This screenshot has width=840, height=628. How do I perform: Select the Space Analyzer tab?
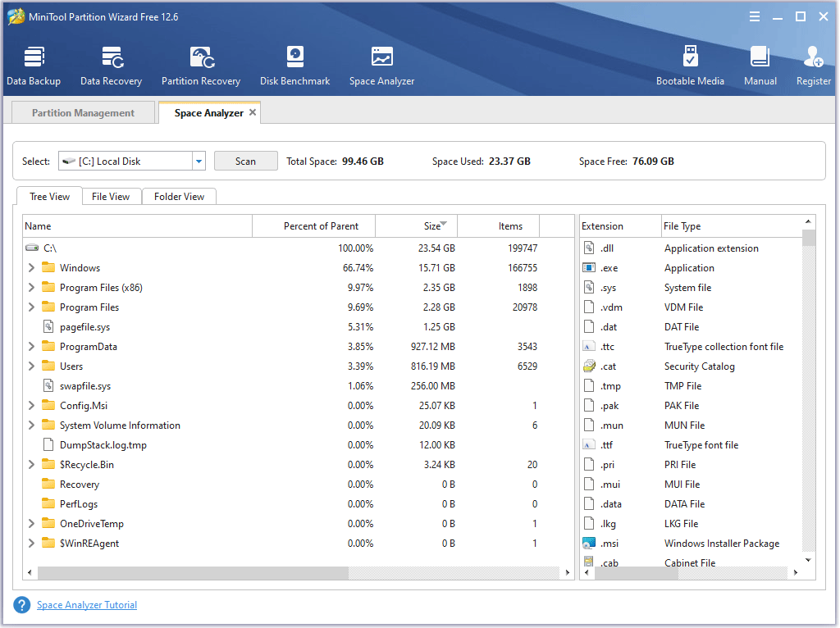point(208,113)
